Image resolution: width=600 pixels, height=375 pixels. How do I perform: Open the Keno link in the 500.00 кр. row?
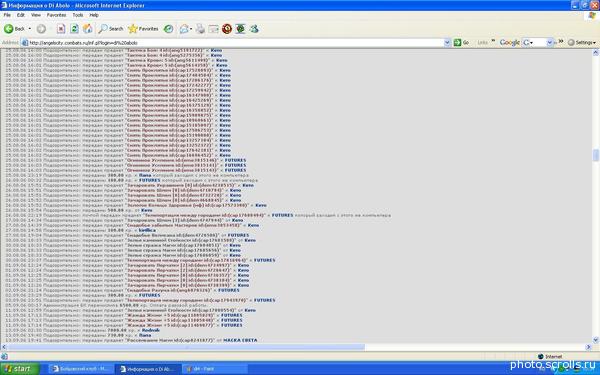click(x=147, y=210)
